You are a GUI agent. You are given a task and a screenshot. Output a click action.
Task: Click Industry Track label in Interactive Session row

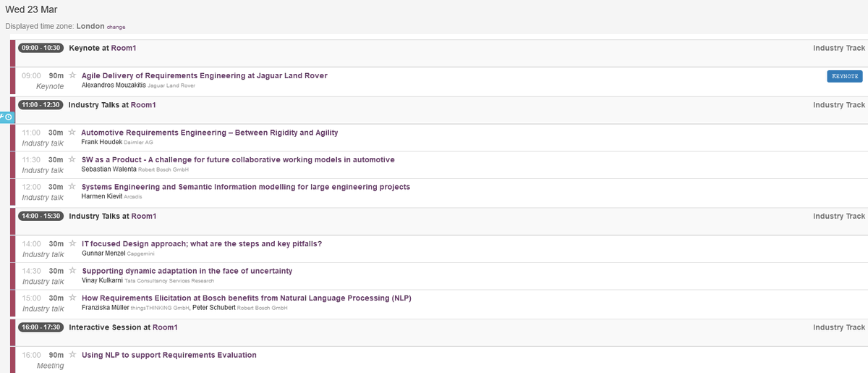pos(839,327)
